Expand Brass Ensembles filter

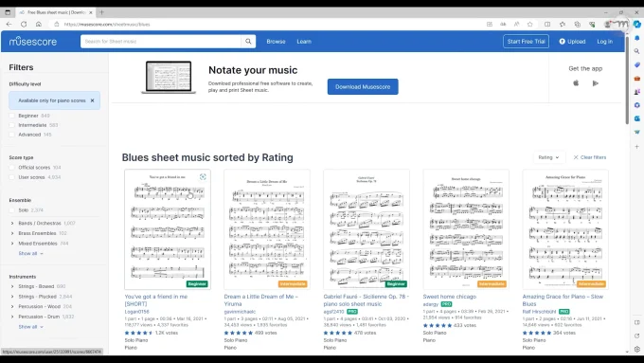pyautogui.click(x=12, y=233)
